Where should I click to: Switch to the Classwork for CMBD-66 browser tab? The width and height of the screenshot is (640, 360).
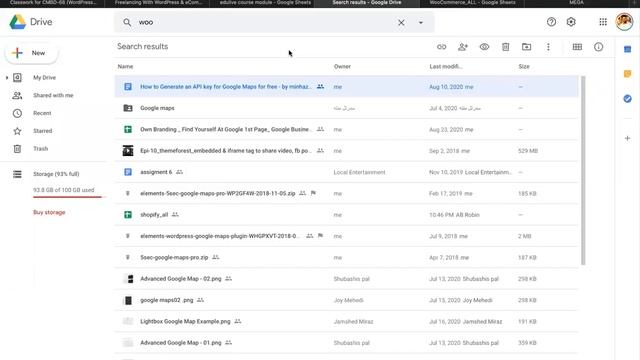click(53, 3)
